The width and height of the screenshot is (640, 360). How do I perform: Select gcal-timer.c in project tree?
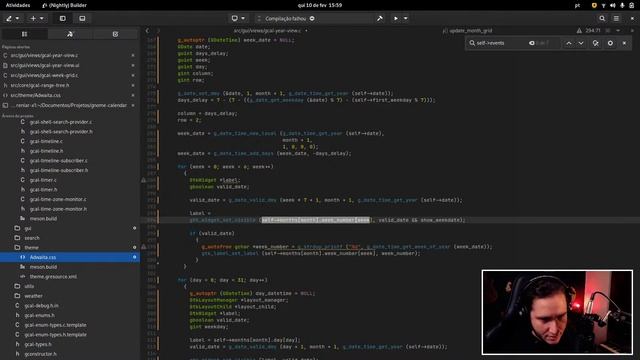click(x=43, y=180)
